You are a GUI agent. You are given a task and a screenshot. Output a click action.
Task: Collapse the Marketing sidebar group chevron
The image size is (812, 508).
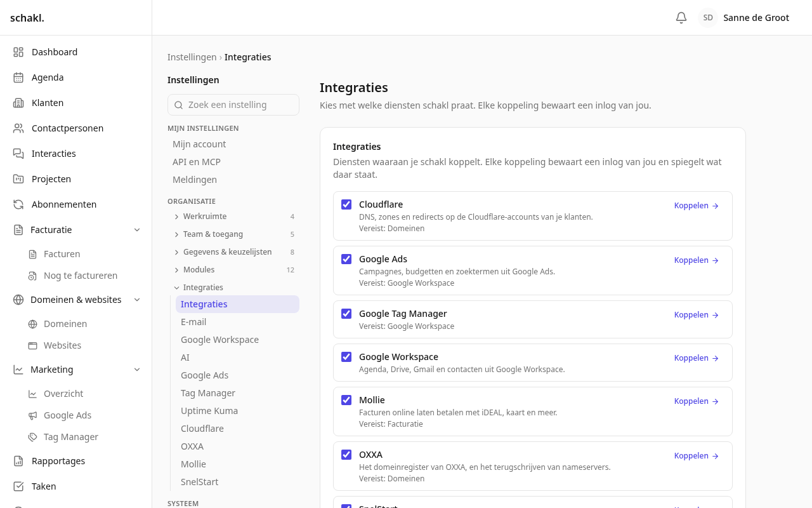[x=137, y=370]
